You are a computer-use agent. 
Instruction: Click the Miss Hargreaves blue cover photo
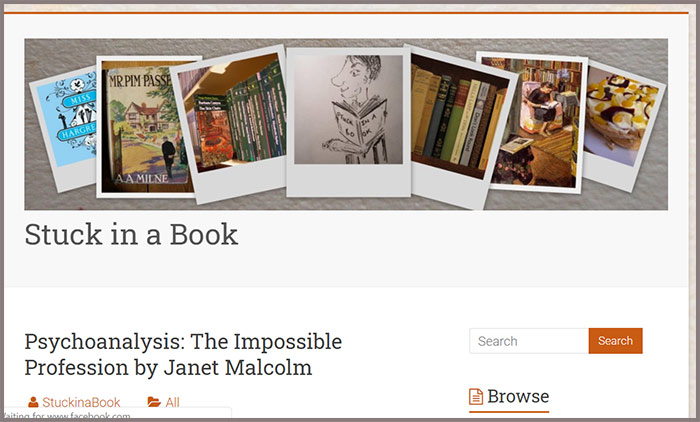67,125
